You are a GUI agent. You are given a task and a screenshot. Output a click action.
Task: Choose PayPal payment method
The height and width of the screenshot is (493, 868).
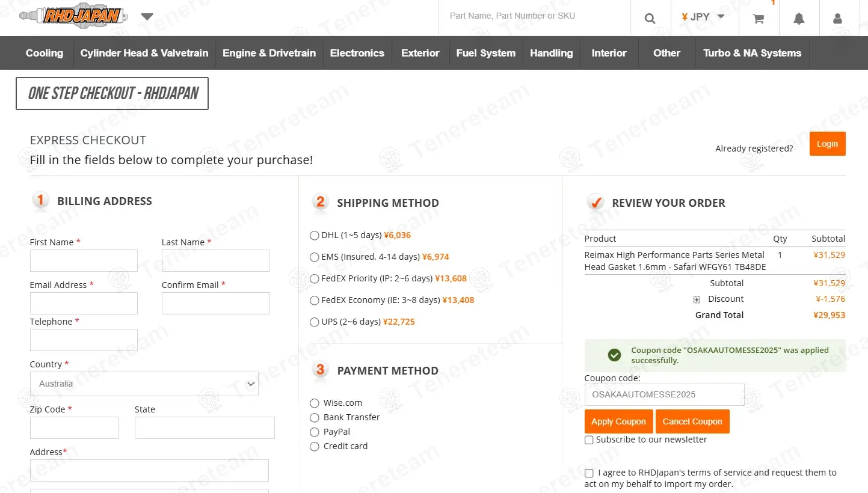315,432
